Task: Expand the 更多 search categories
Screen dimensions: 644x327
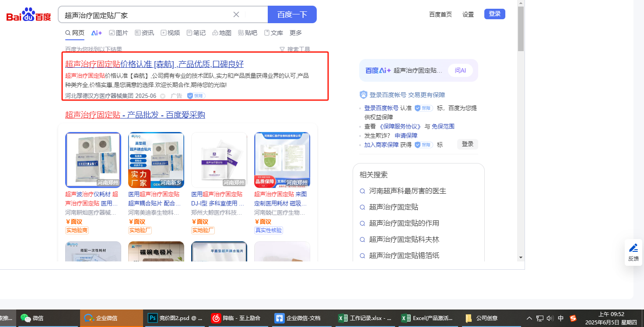Action: coord(296,33)
